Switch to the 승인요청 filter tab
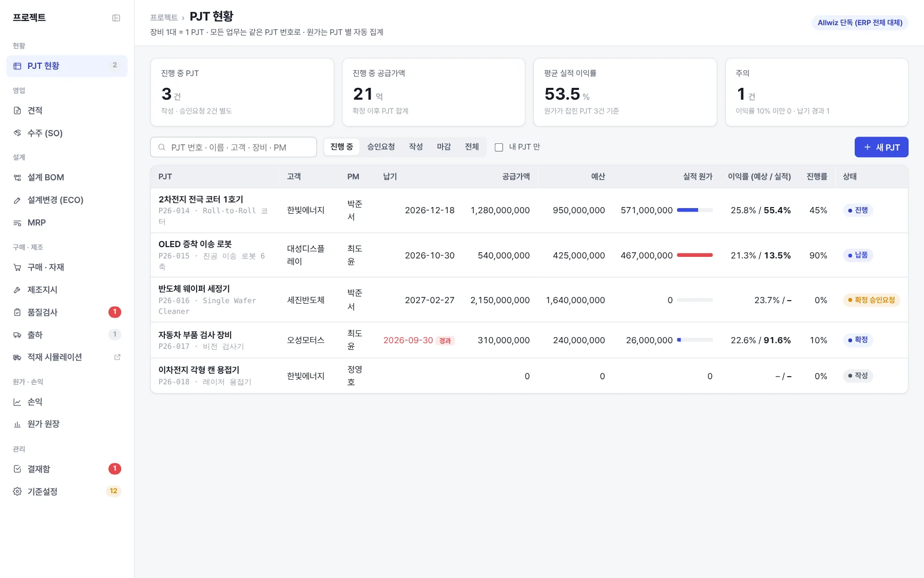 pyautogui.click(x=381, y=147)
